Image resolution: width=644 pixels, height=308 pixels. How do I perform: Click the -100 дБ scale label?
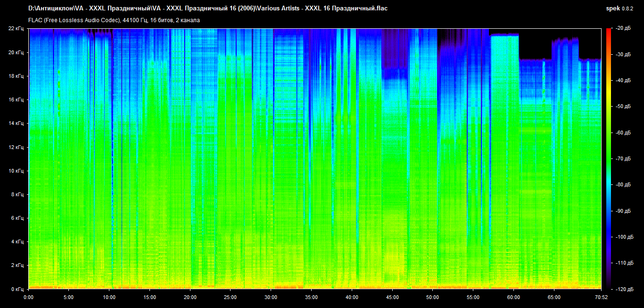click(624, 237)
